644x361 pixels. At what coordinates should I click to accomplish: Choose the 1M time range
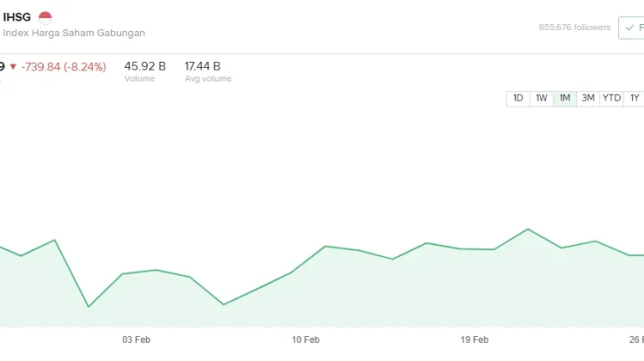(565, 98)
